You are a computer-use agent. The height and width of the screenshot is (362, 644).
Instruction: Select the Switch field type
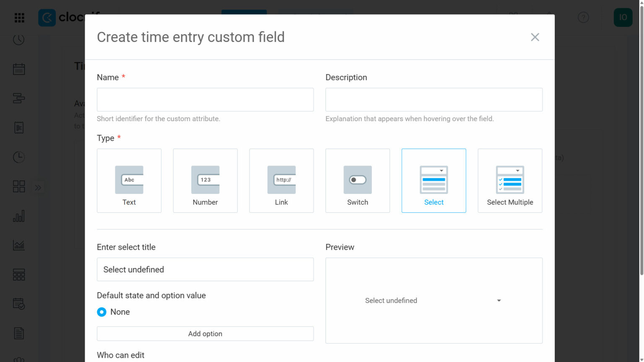click(x=358, y=181)
